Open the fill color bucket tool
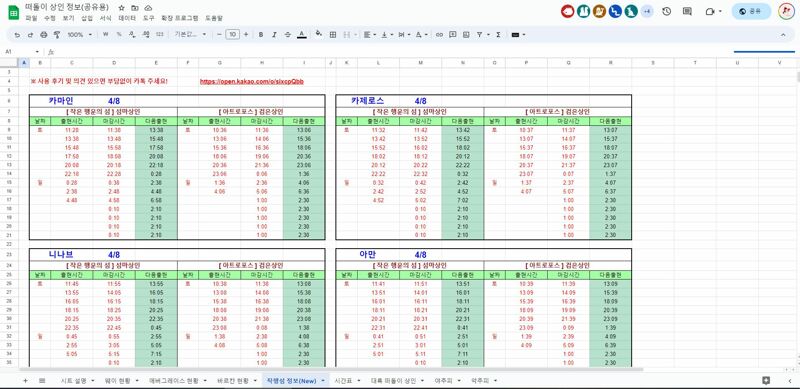Screen dimensions: 800x389 click(319, 34)
